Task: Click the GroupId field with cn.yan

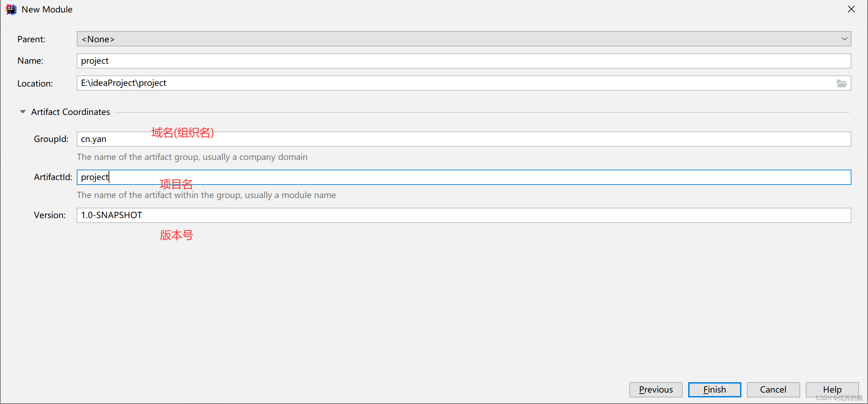Action: [463, 139]
